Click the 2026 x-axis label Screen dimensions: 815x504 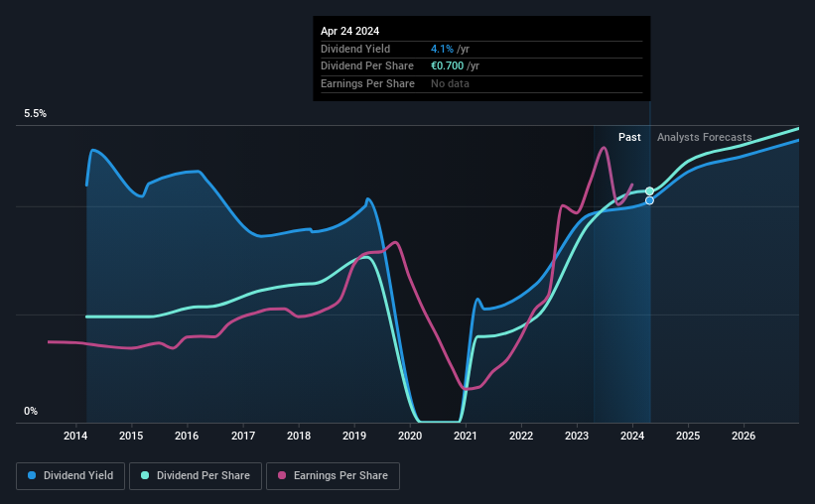click(x=744, y=436)
